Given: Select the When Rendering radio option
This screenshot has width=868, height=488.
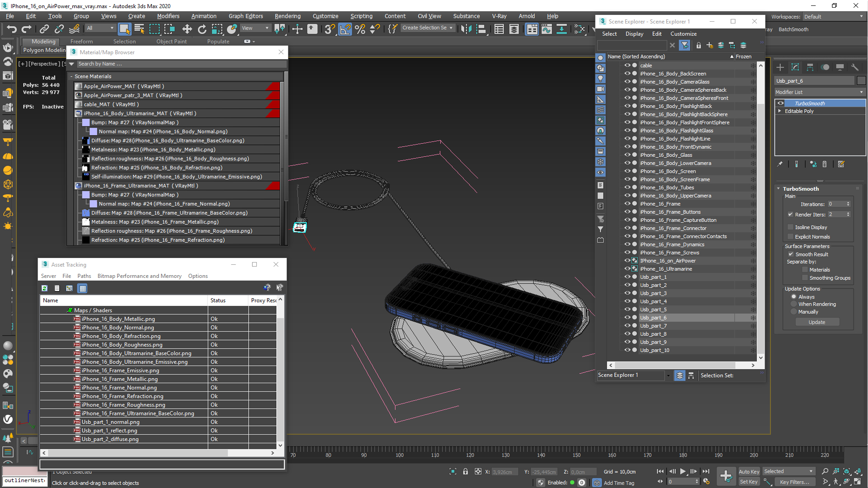Looking at the screenshot, I should point(794,304).
